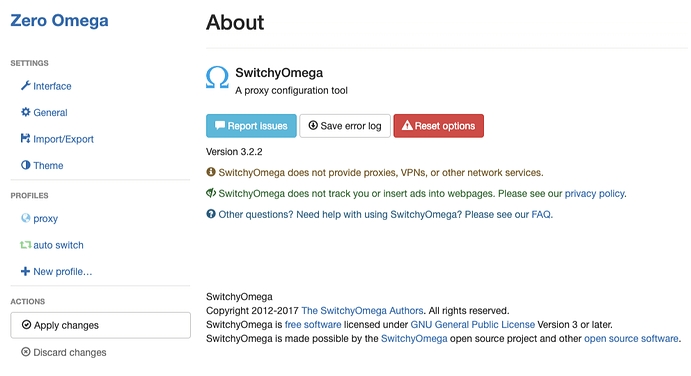Image resolution: width=691 pixels, height=376 pixels.
Task: Click the Import/Export save icon
Action: pos(26,138)
